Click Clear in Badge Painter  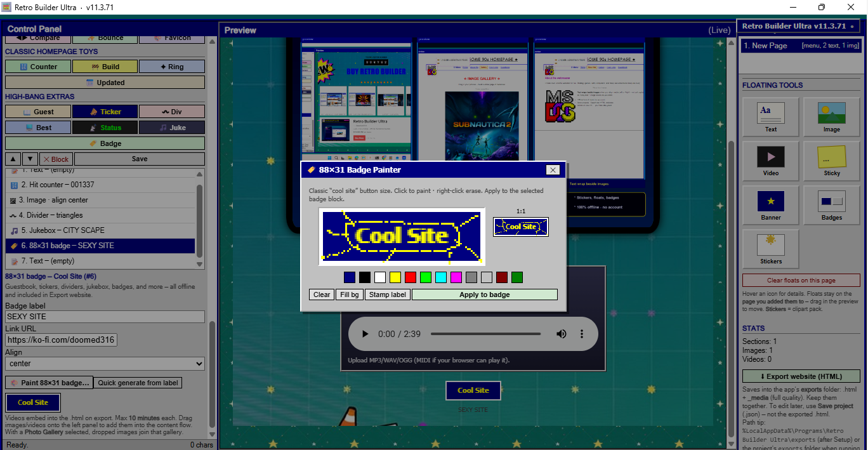coord(322,294)
